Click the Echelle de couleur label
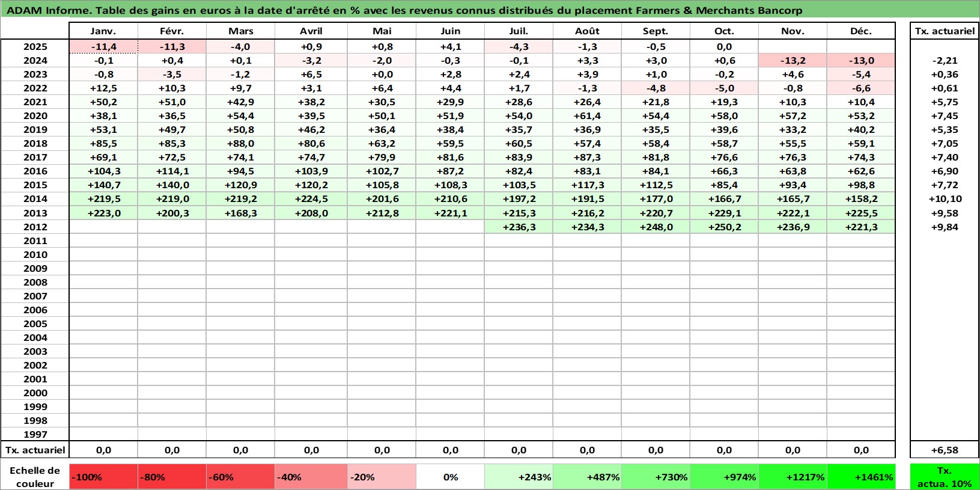Image resolution: width=980 pixels, height=490 pixels. pos(35,476)
